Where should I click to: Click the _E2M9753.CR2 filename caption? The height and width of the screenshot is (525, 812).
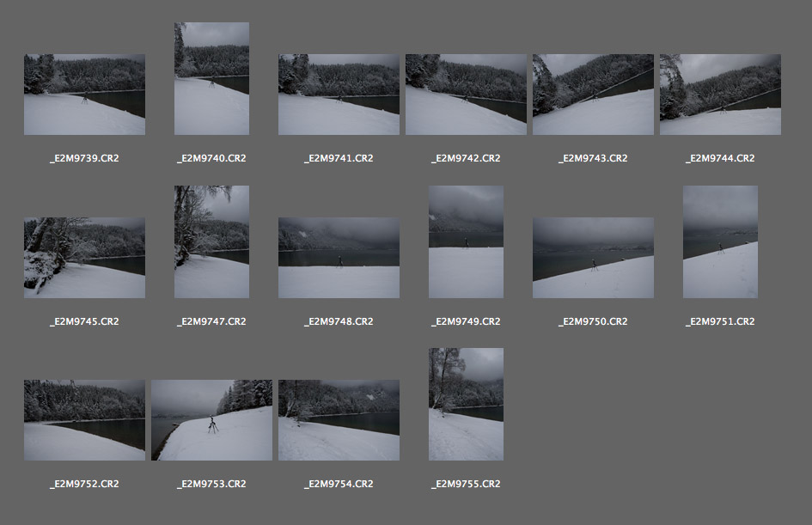point(211,485)
